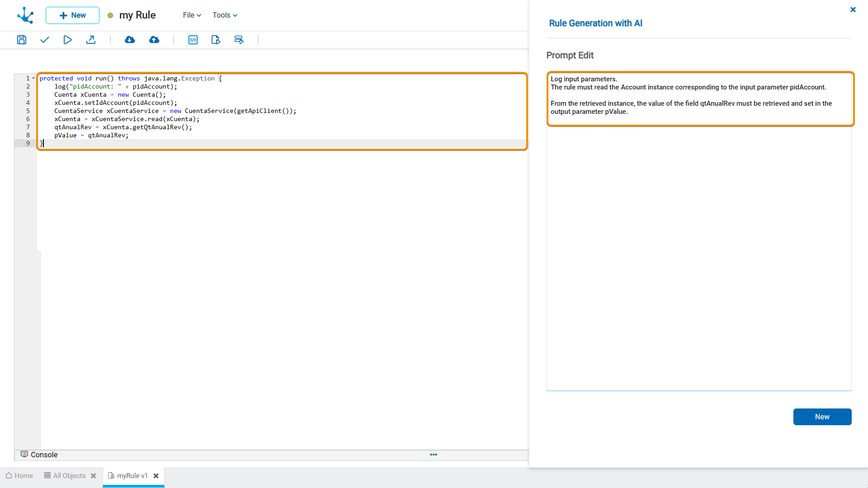Close the Rule Generation with AI panel
The height and width of the screenshot is (488, 868).
coord(853,9)
